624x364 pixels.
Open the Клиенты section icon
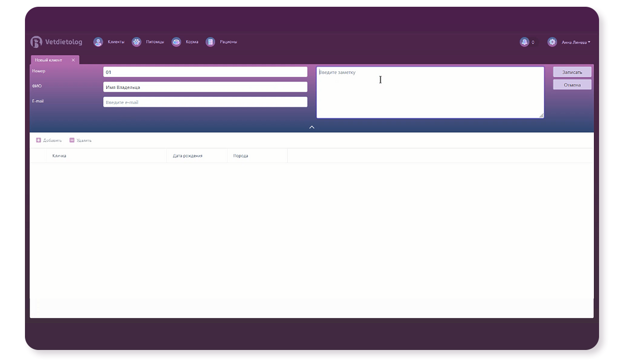98,42
